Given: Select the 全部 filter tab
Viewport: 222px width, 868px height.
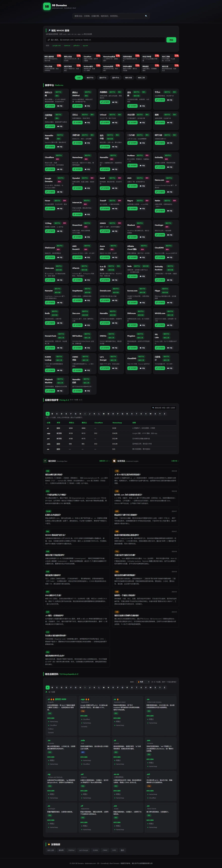Looking at the screenshot, I should 79,78.
